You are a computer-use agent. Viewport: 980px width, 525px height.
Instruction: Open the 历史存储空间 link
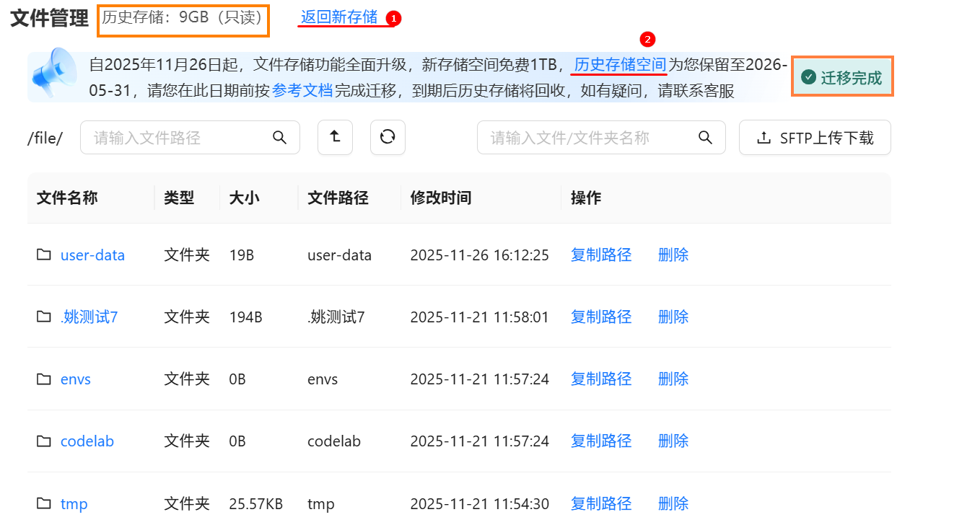[x=619, y=65]
